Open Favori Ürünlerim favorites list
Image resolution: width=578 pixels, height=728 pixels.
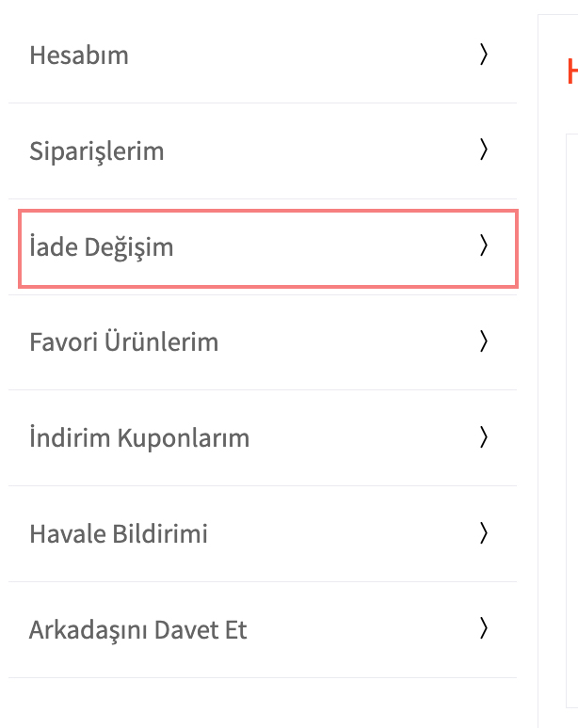124,341
